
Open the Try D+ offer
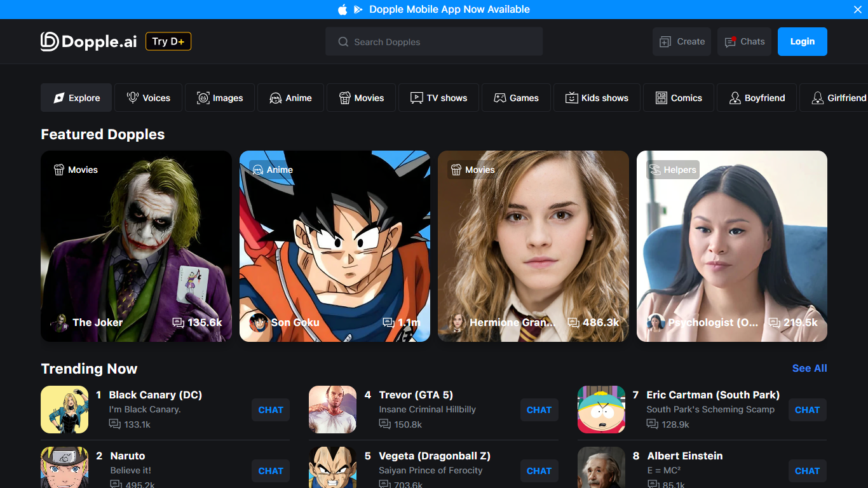tap(168, 41)
